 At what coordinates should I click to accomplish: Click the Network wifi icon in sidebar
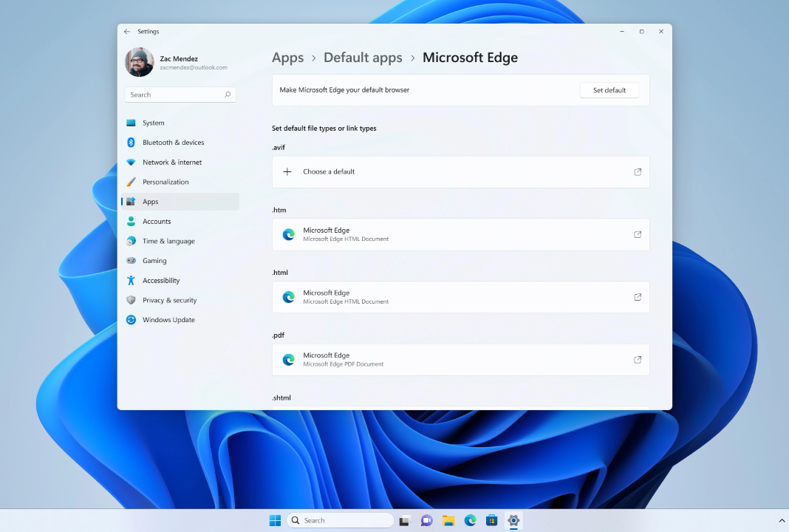click(131, 162)
